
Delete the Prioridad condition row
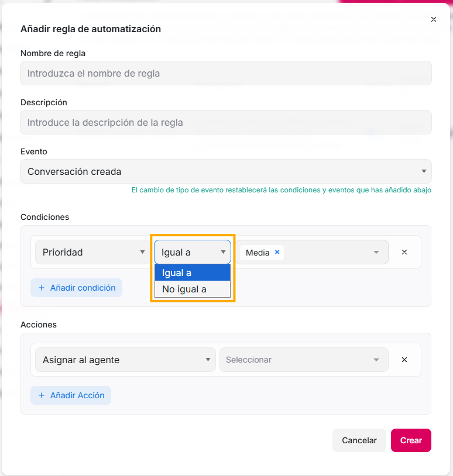pyautogui.click(x=404, y=252)
